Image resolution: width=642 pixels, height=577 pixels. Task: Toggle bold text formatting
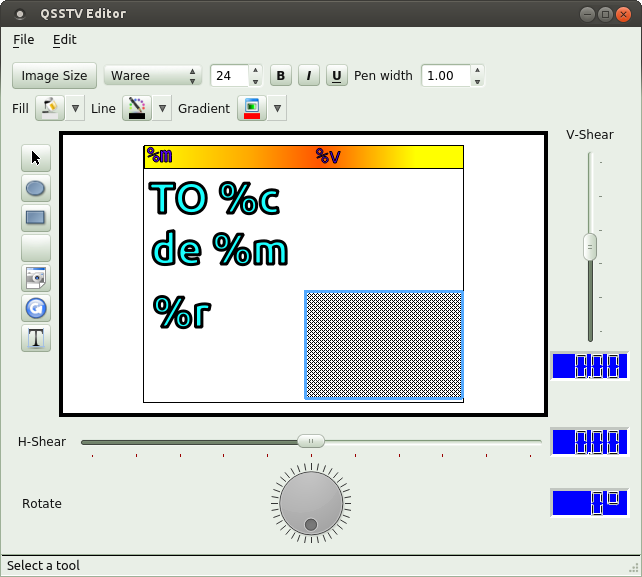[281, 76]
